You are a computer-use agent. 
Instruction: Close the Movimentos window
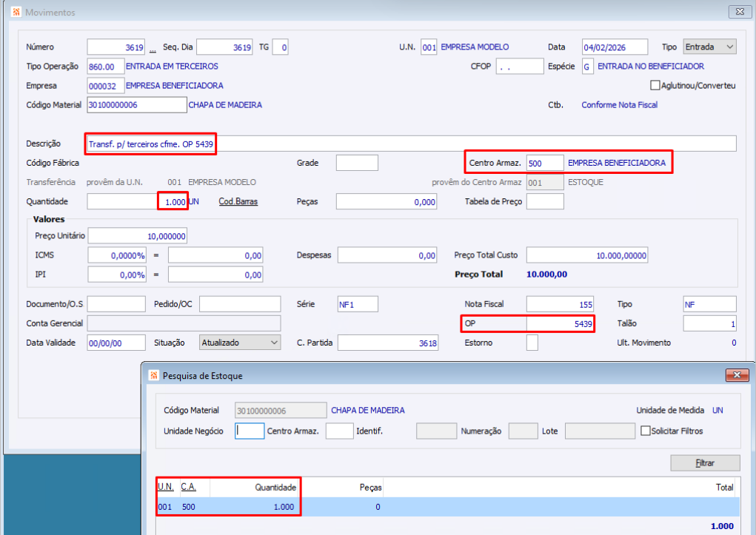(740, 12)
